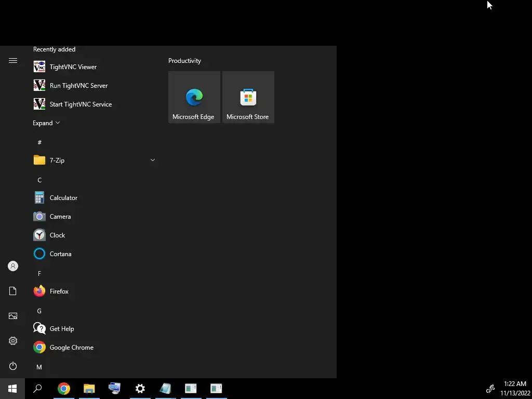
Task: Open the notepad-like taskbar icon
Action: coord(166,389)
